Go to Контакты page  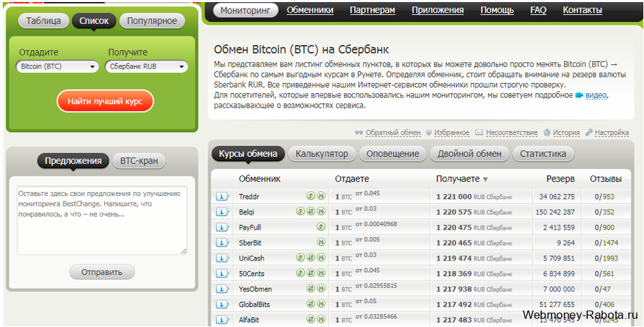[582, 10]
